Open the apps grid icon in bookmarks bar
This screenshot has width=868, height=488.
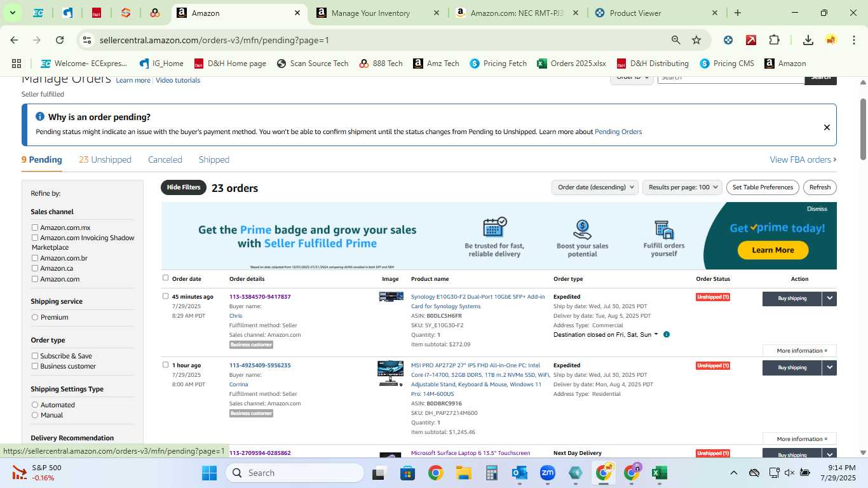17,64
